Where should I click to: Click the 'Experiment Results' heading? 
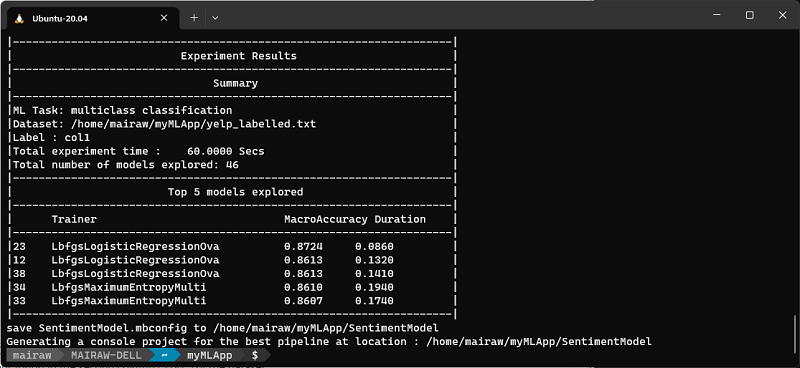click(x=238, y=56)
